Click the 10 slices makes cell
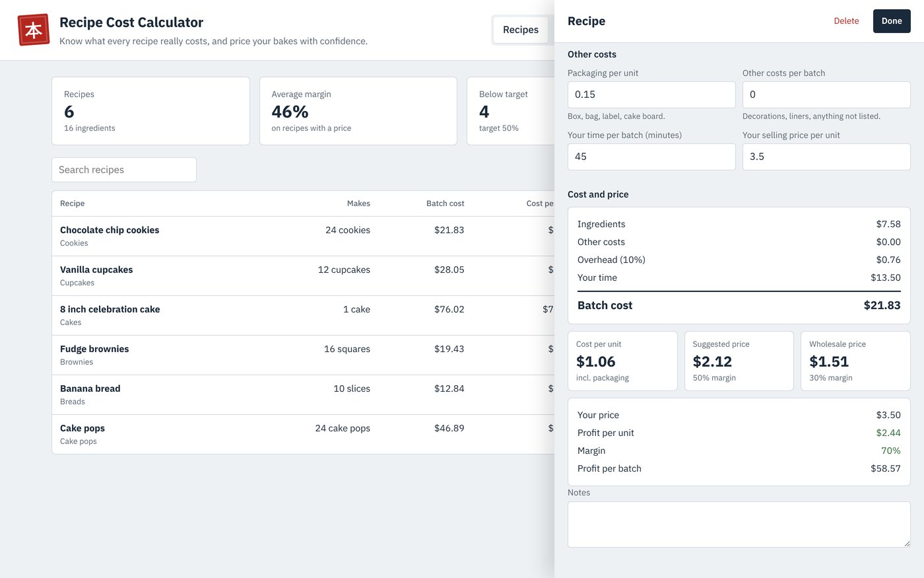Screen dimensions: 924x578 click(352, 388)
